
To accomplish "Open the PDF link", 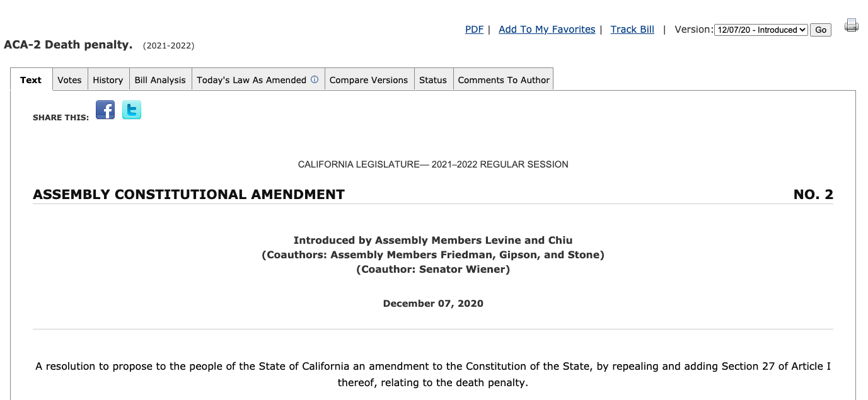I will pos(474,30).
